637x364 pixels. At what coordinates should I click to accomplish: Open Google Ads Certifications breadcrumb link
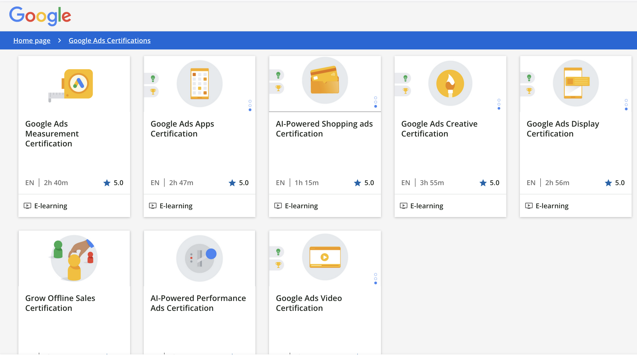(109, 40)
